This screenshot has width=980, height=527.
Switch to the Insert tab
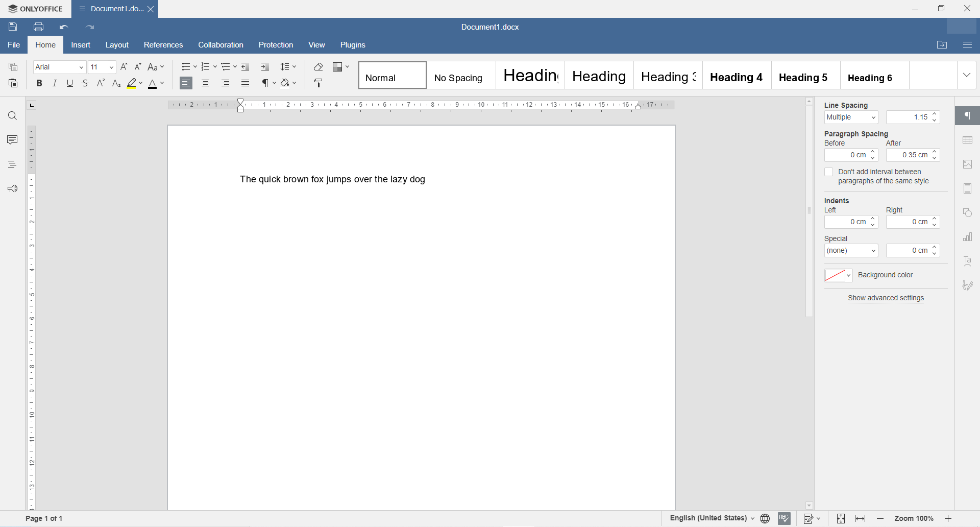pyautogui.click(x=81, y=45)
